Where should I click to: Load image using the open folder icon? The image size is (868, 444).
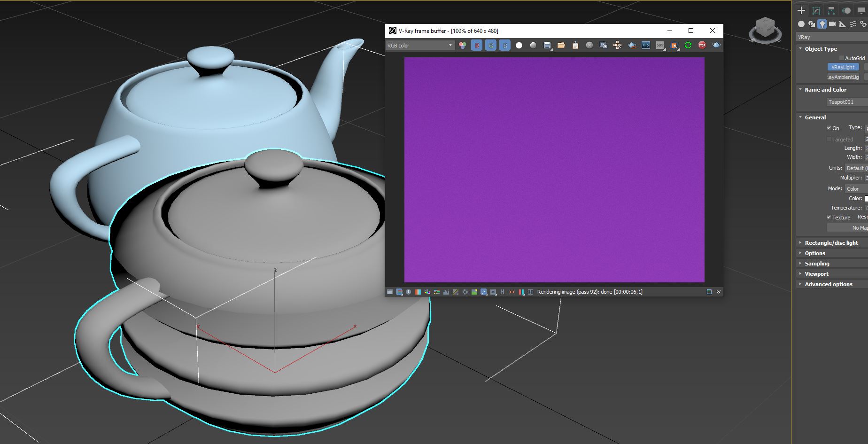pyautogui.click(x=561, y=45)
